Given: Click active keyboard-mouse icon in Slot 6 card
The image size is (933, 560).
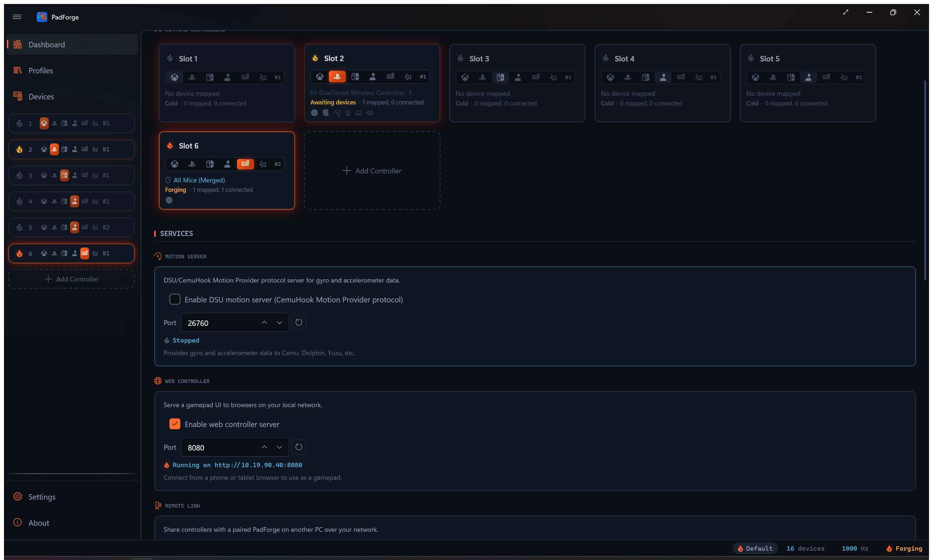Looking at the screenshot, I should coord(245,164).
